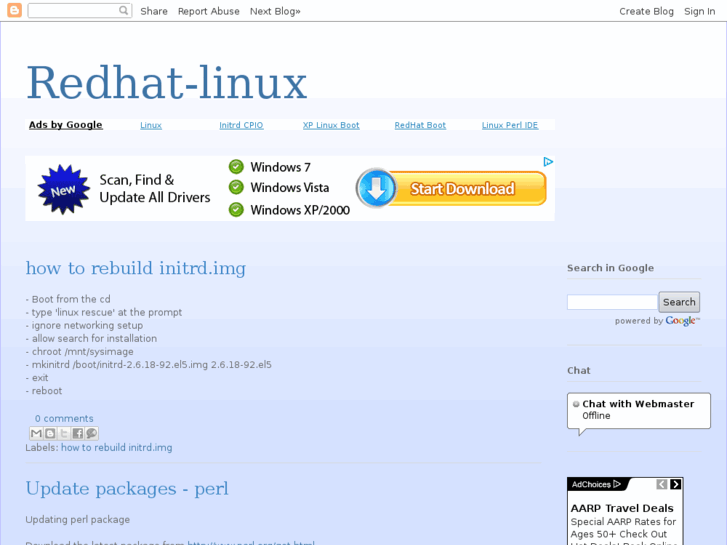Click the BlogThis! share icon
Viewport: 727px width, 545px height.
point(50,433)
